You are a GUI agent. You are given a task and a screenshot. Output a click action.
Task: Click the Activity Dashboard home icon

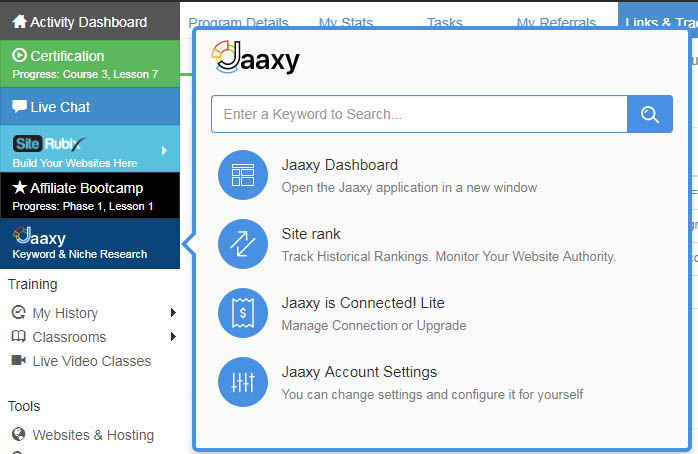click(x=19, y=22)
